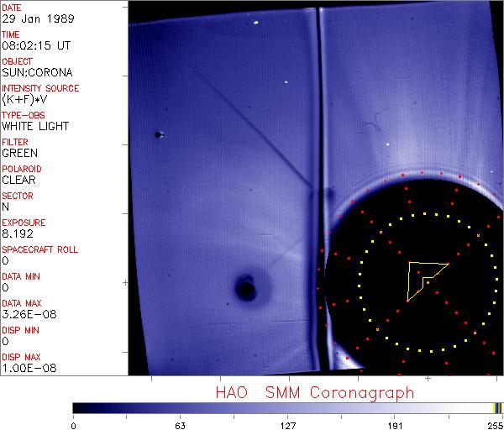Click the TYPE-OBS label
Screen dimensions: 504x430
(24, 115)
